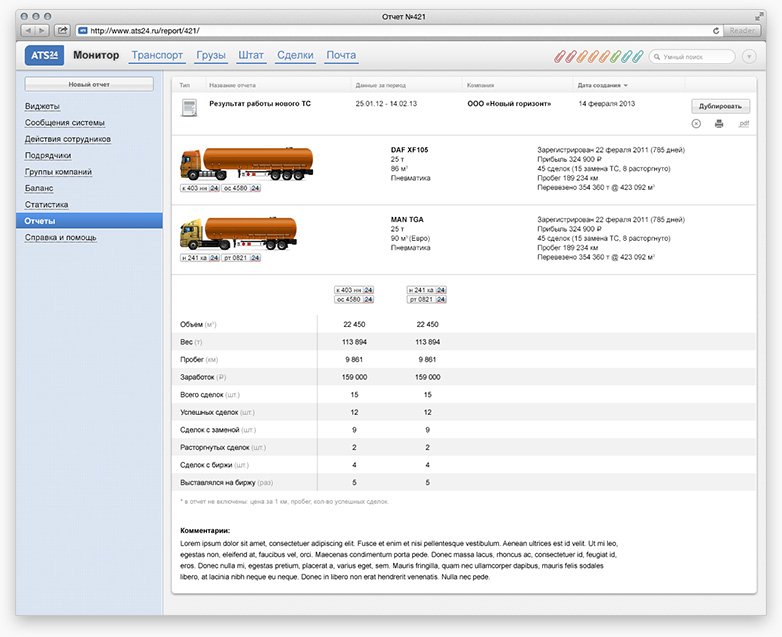
Task: Click report title Результат работы нового ТС
Action: click(260, 104)
